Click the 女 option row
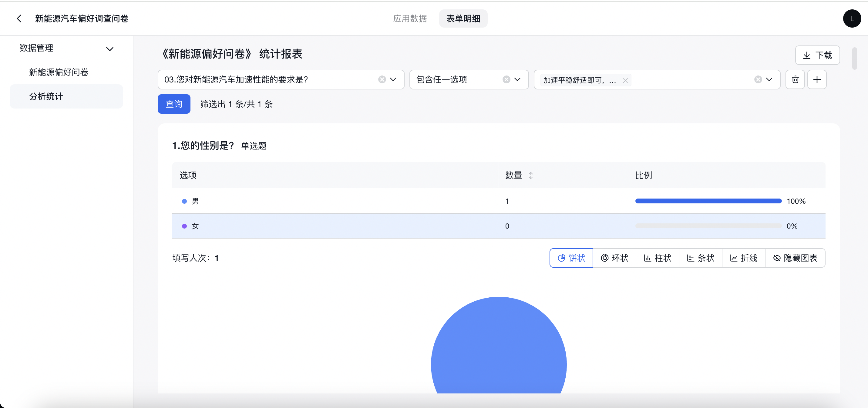Image resolution: width=868 pixels, height=408 pixels. point(499,226)
